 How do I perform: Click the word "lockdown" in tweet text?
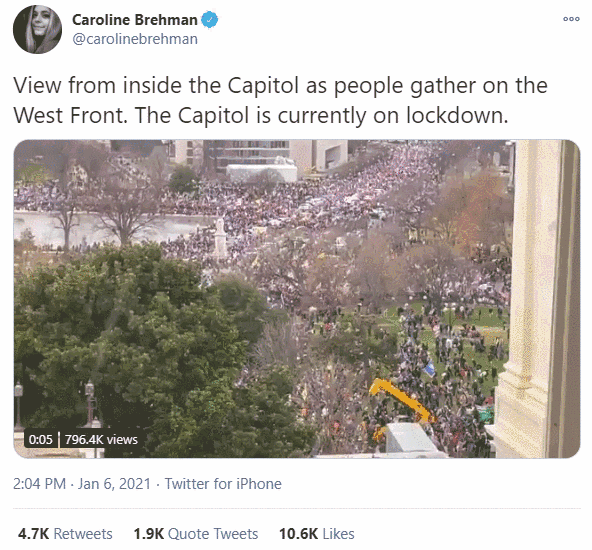(x=456, y=115)
